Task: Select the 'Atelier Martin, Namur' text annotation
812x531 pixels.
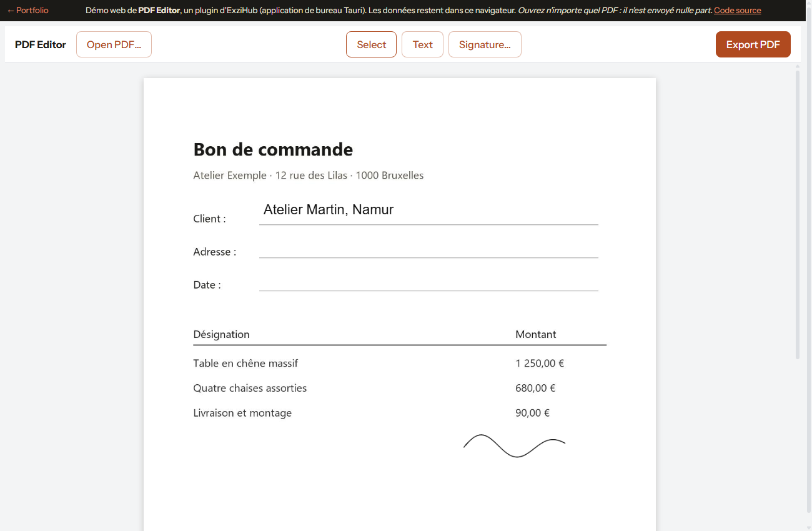Action: click(329, 210)
